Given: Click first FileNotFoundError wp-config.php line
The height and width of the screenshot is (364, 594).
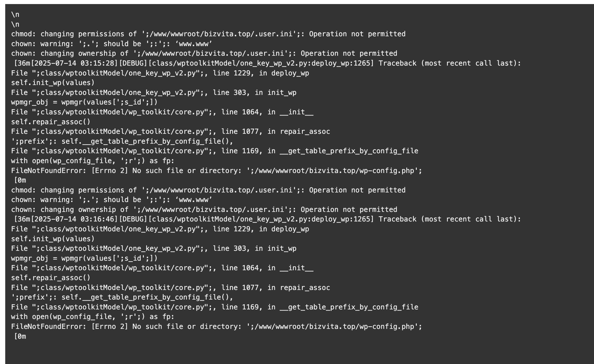Looking at the screenshot, I should pos(217,171).
